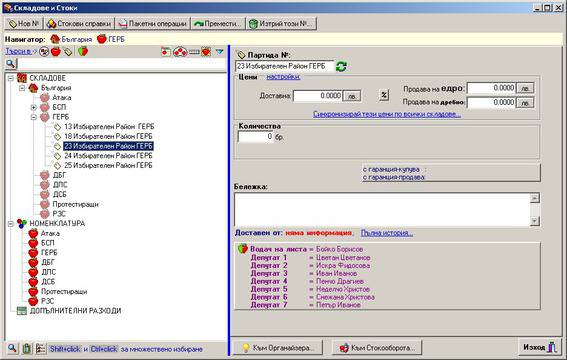567x360 pixels.
Task: Select '13 Избирателен Район ГЕРБ' item
Action: pyautogui.click(x=109, y=127)
